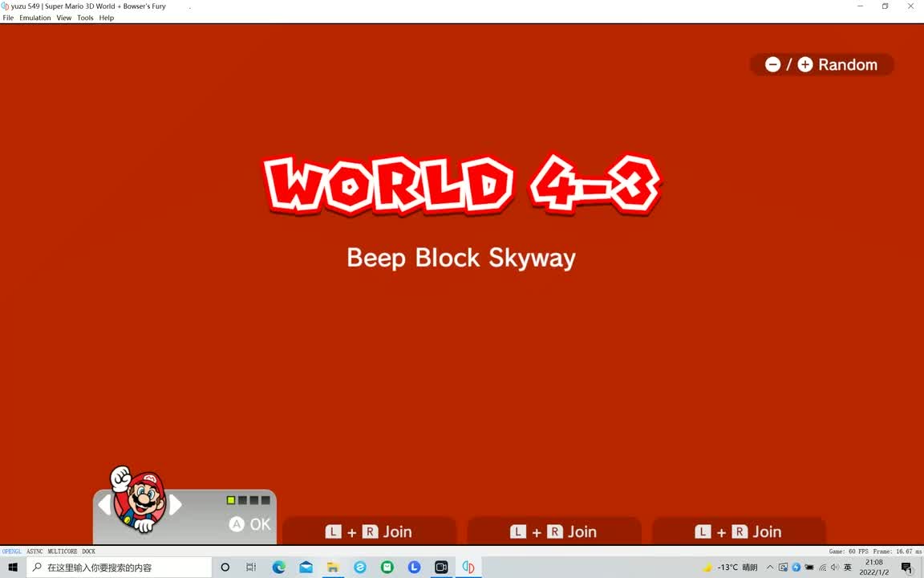Viewport: 924px width, 578px height.
Task: Click the first L + R Join slot
Action: click(x=369, y=531)
